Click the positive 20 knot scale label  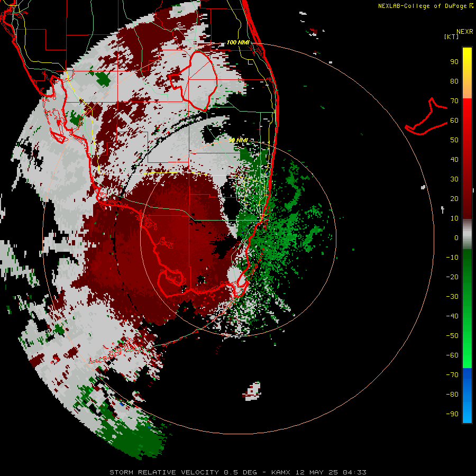pos(454,199)
